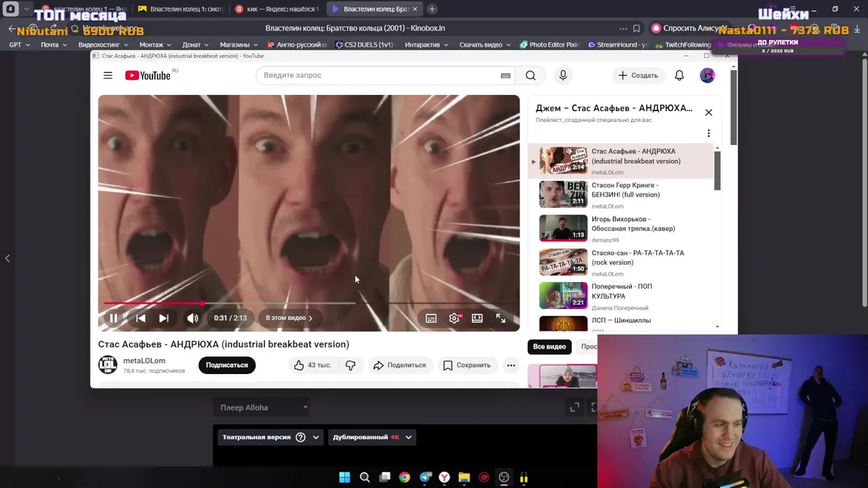Open the player settings gear
Viewport: 868px width, 488px height.
click(x=454, y=318)
